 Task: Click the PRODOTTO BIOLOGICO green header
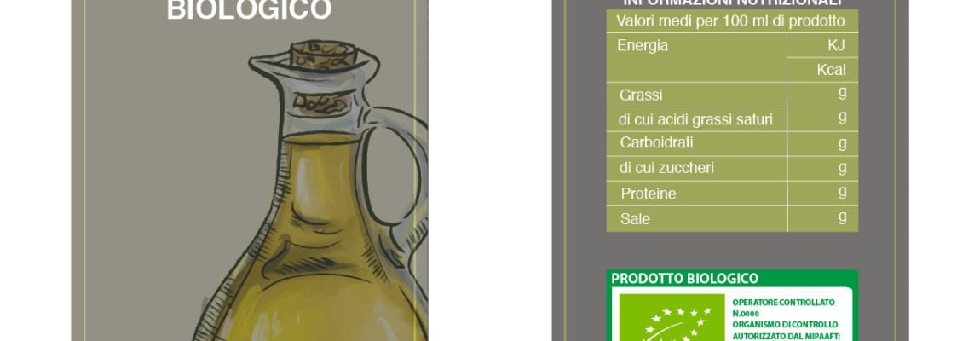coord(684,279)
